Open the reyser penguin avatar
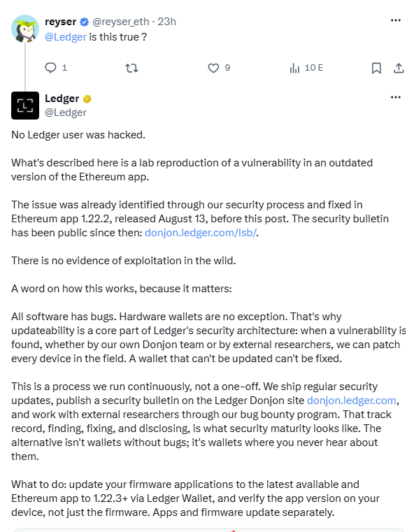Viewport: 407px width, 532px height. coord(25,29)
